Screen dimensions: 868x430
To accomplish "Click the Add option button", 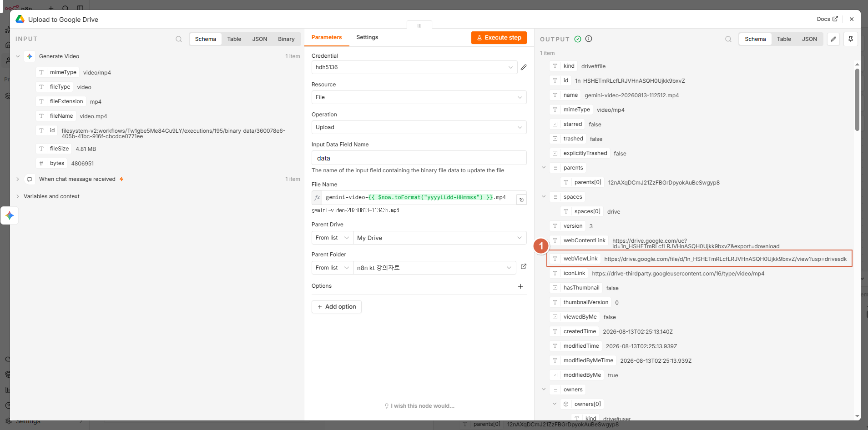I will tap(337, 307).
